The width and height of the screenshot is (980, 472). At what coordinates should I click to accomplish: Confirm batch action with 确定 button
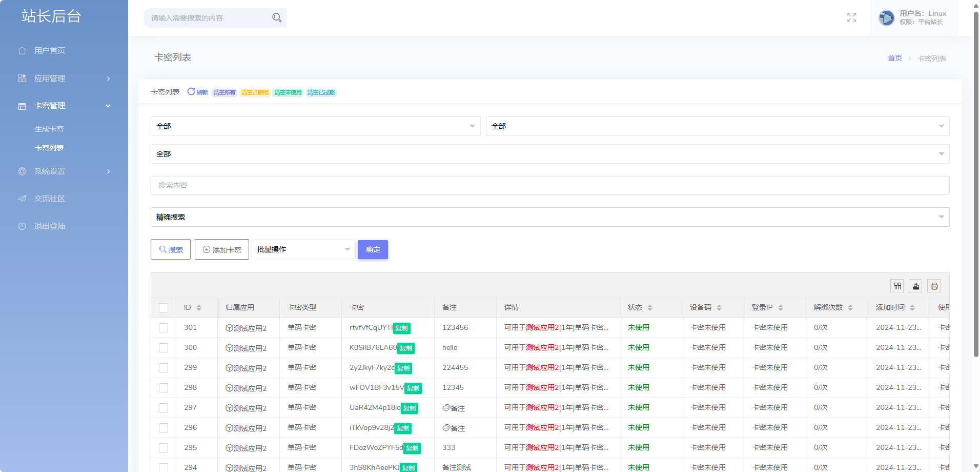pyautogui.click(x=373, y=249)
